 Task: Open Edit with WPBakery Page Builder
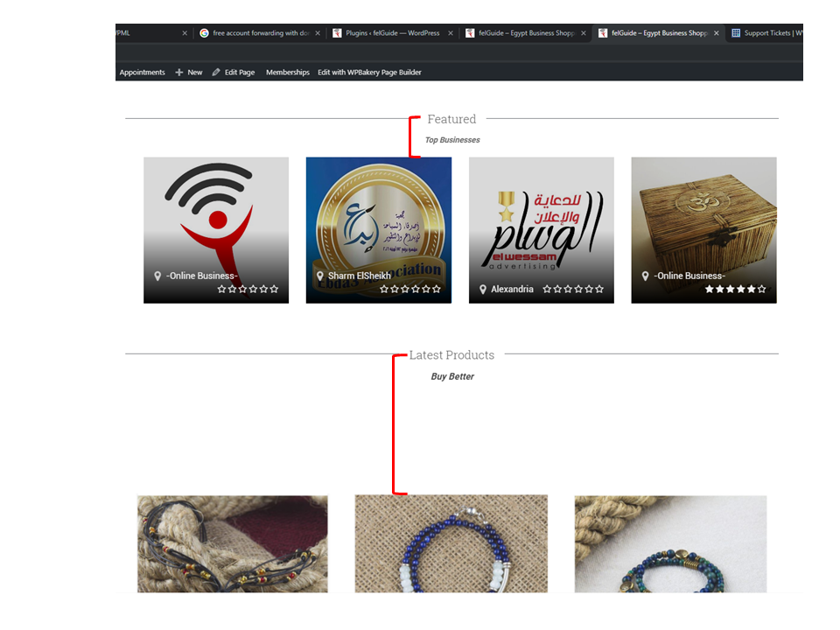point(369,73)
